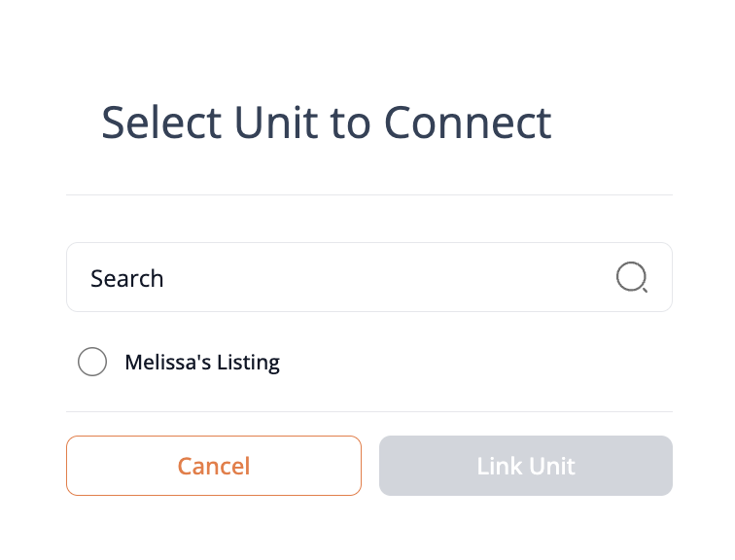Click the "Melissa's Listing" label text
The height and width of the screenshot is (560, 735).
202,363
